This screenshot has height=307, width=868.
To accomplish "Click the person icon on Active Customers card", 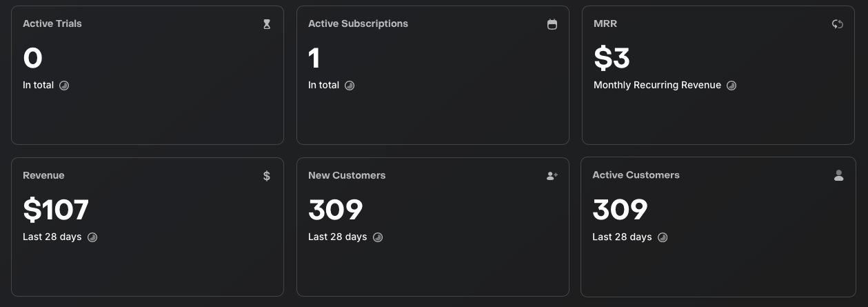I will click(838, 175).
